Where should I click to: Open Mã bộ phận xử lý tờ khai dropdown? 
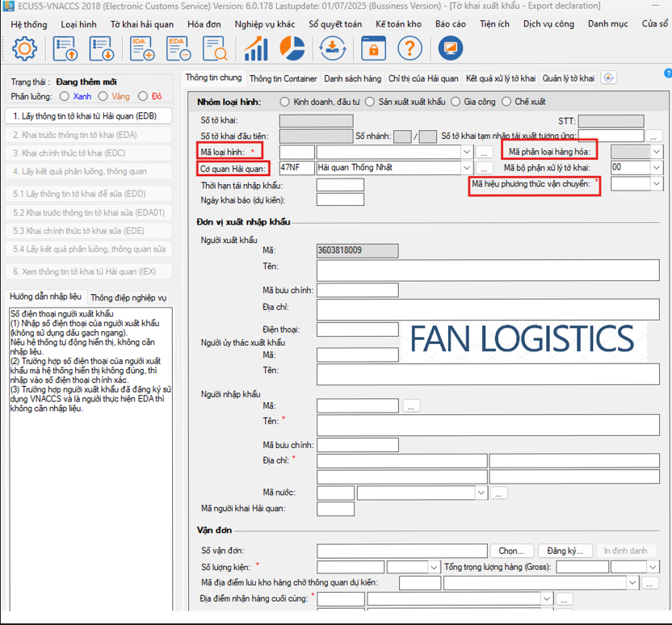(x=657, y=168)
